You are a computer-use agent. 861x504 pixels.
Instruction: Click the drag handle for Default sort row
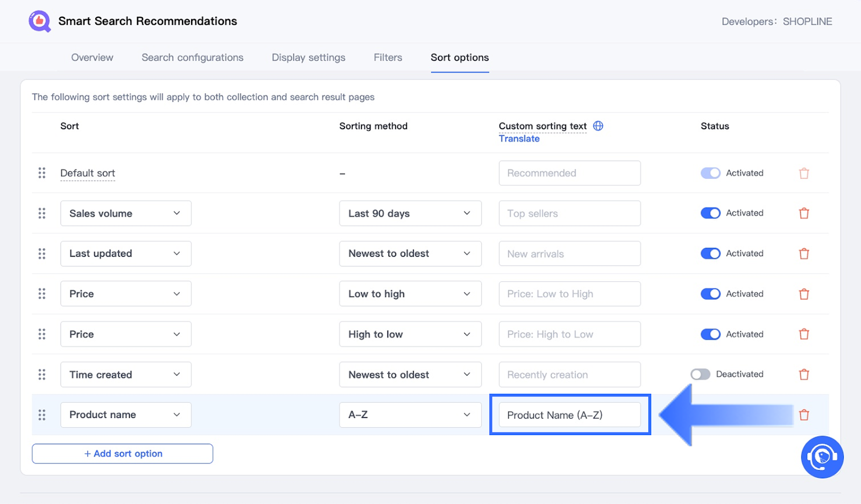(42, 173)
